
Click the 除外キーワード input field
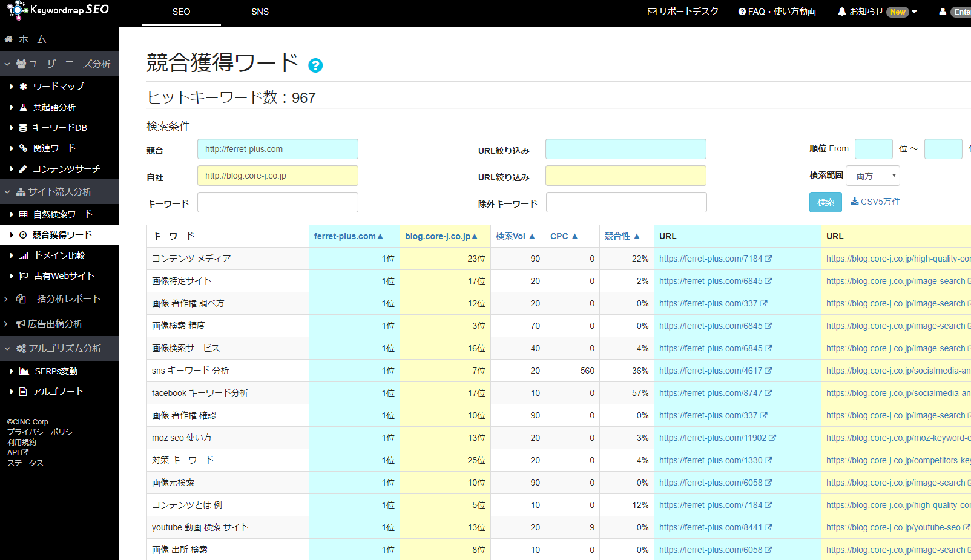626,202
